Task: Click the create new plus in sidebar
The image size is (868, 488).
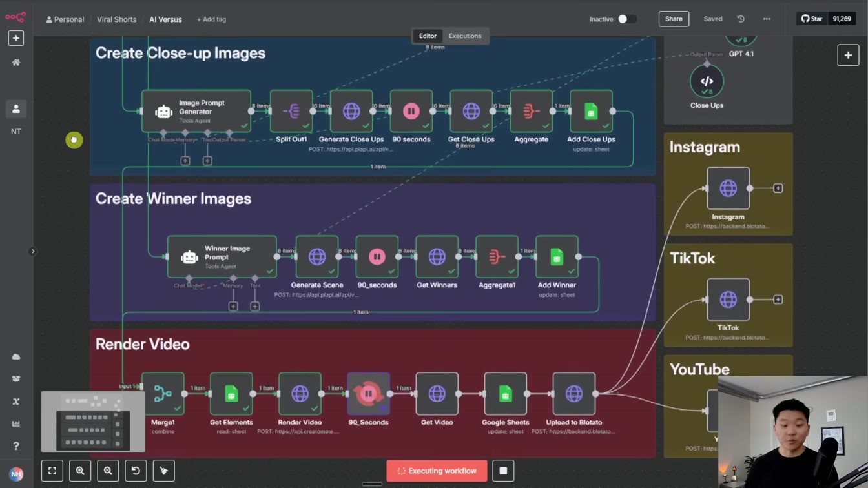Action: coord(16,38)
